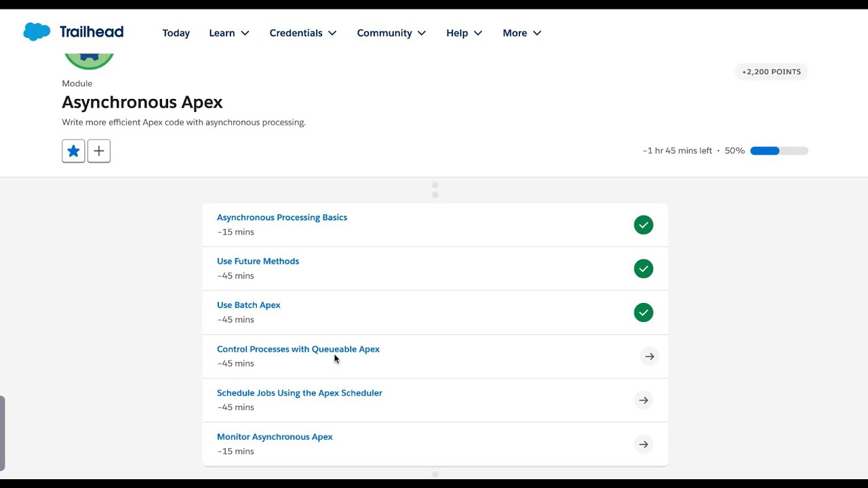
Task: Click the +2,200 POINTS badge
Action: (x=772, y=72)
